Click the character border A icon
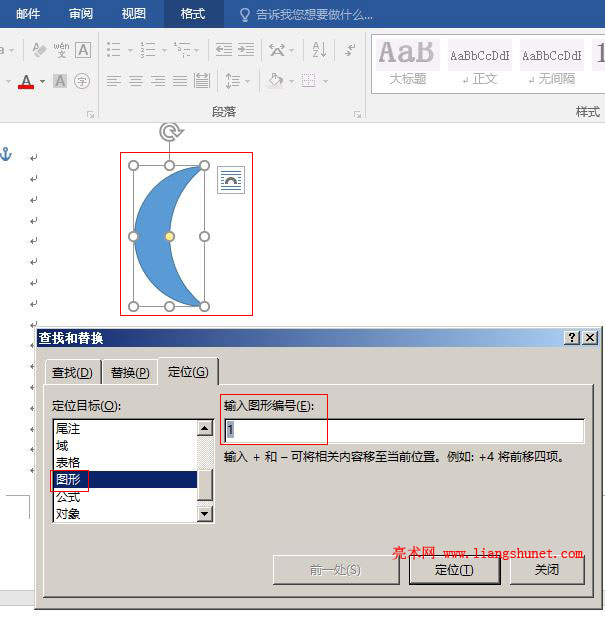The height and width of the screenshot is (620, 605). (x=83, y=50)
